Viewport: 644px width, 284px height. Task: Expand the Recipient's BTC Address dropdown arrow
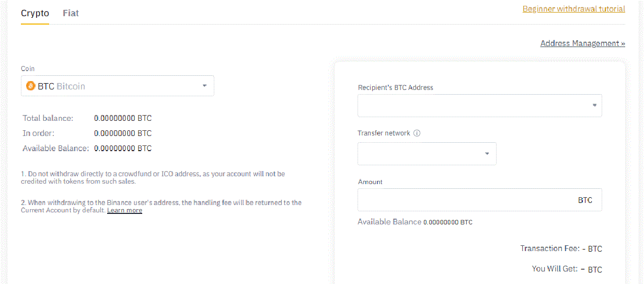coord(594,105)
